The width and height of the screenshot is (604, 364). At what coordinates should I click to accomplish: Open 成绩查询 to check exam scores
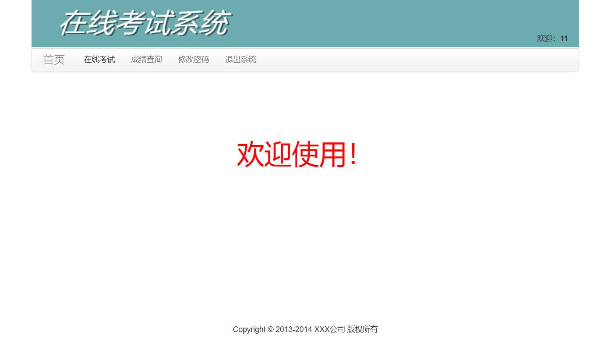146,60
